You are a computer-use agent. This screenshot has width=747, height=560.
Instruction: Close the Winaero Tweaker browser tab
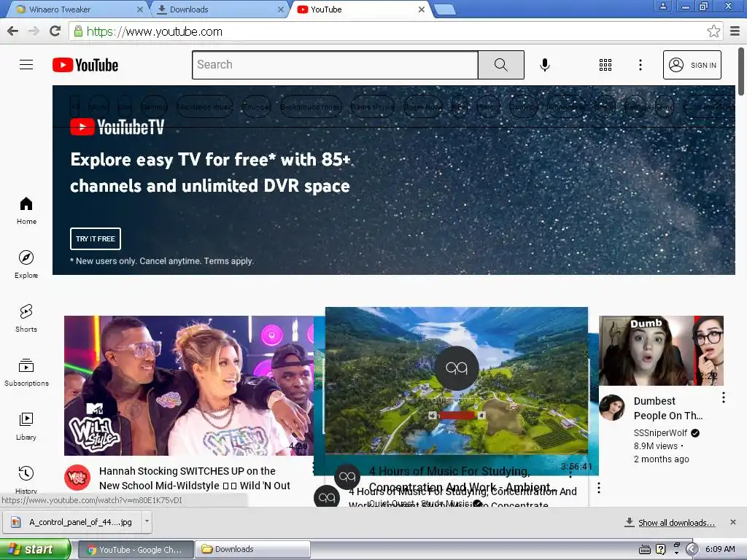[139, 9]
